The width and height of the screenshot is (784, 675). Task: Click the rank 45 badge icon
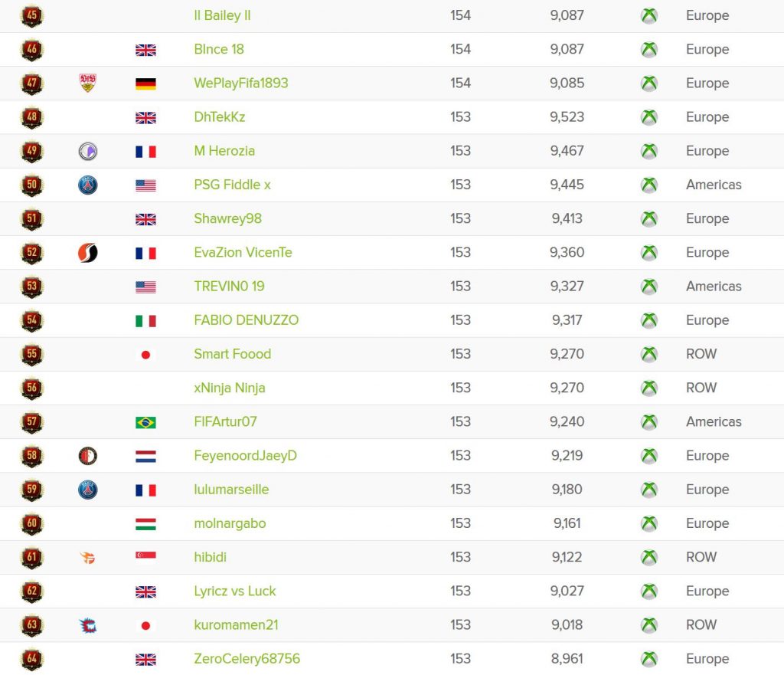pos(32,15)
